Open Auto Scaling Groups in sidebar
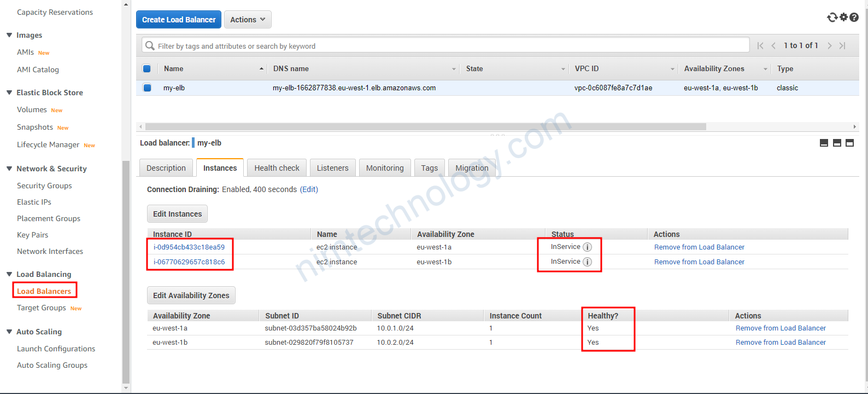 pos(52,365)
